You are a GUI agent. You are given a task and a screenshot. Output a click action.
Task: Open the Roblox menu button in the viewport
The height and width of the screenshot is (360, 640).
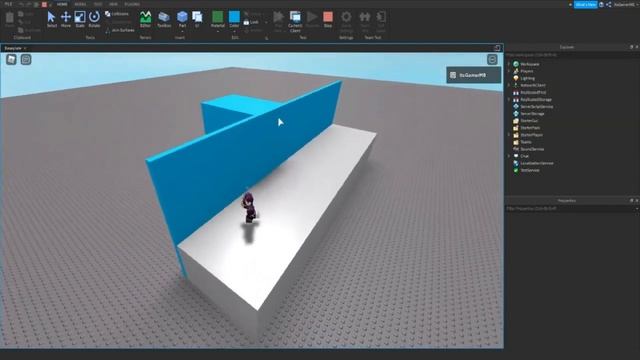click(11, 60)
